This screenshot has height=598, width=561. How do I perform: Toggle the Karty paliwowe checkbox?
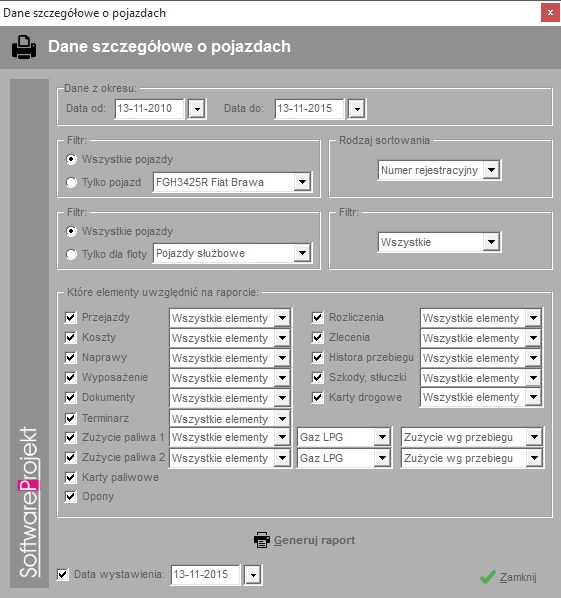tap(71, 477)
